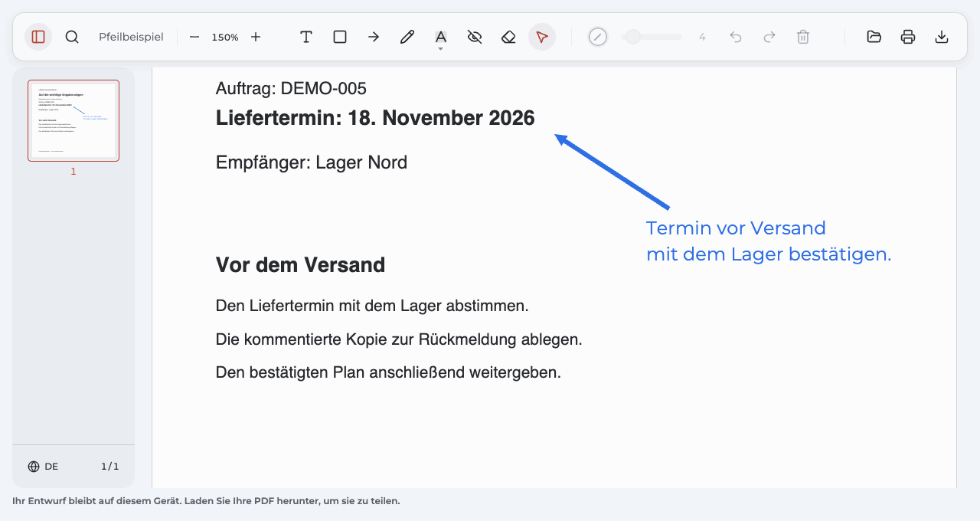Zoom out with the minus button
Screen dimensions: 980x521
tap(194, 37)
